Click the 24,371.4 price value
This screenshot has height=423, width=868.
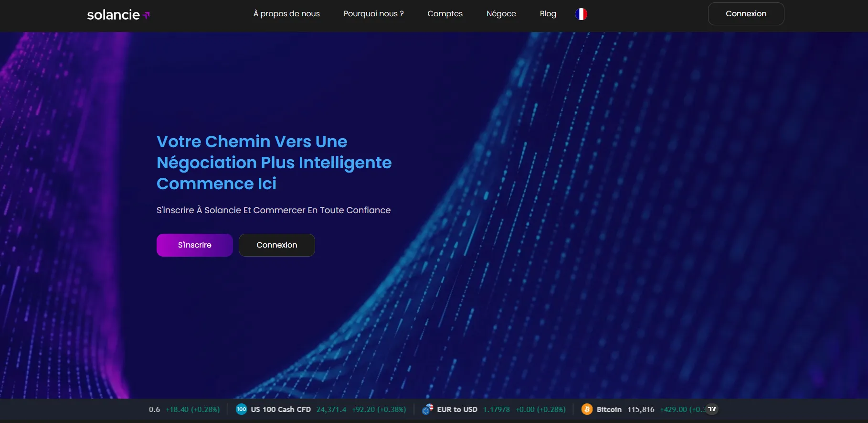331,410
